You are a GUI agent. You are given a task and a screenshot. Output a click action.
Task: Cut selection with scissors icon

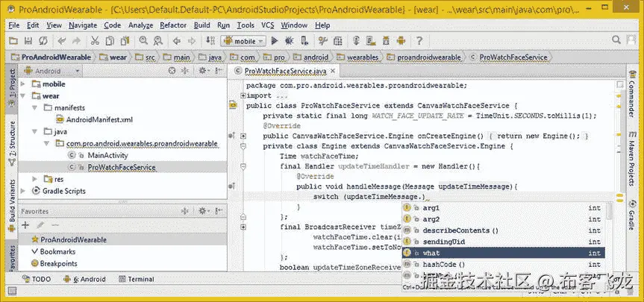point(95,40)
